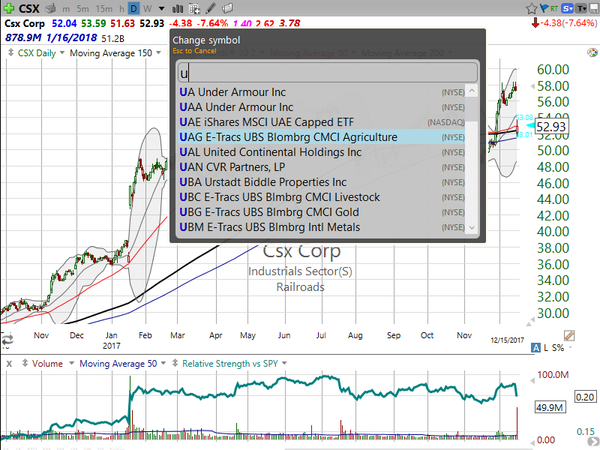Select UAA Under Armour Inc

(321, 107)
